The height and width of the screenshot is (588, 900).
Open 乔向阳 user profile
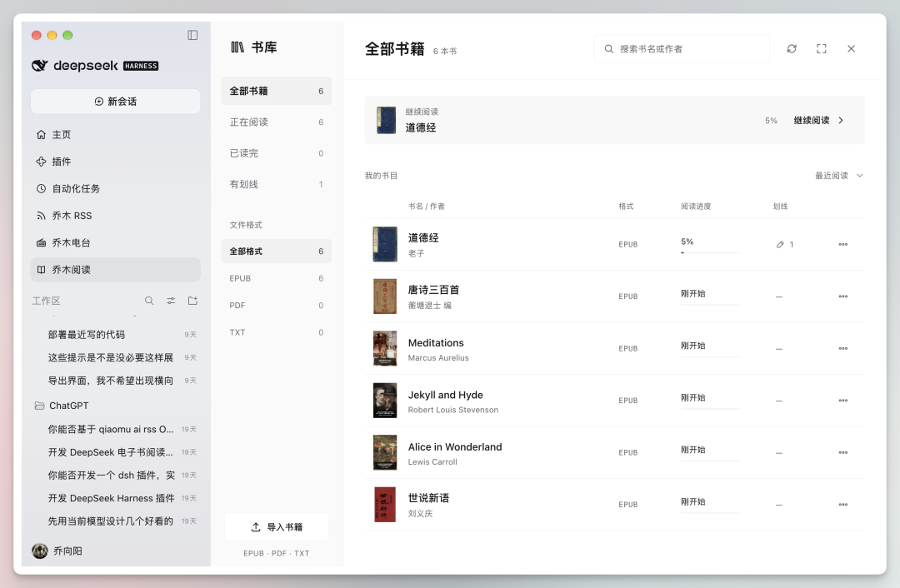(57, 551)
